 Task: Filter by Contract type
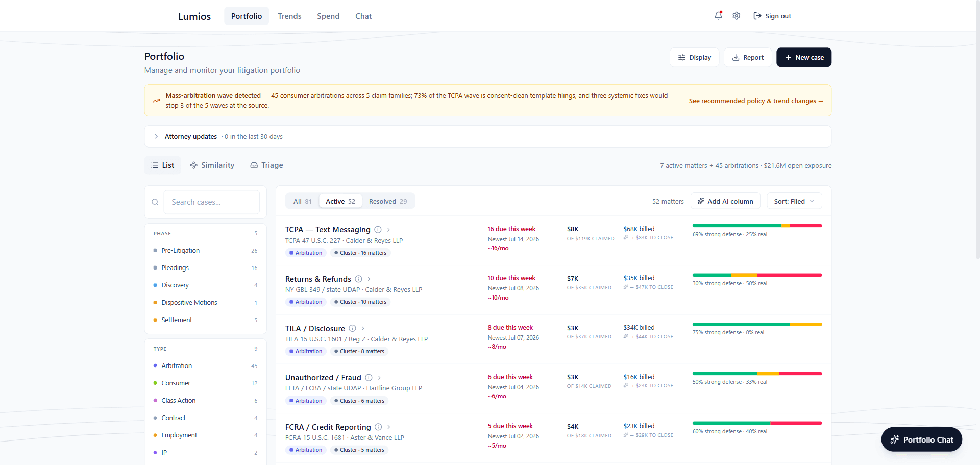(205, 418)
